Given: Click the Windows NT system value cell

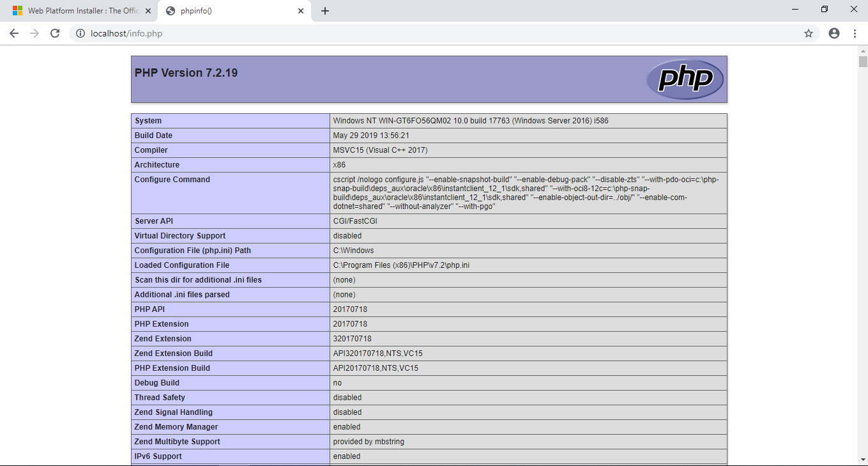Looking at the screenshot, I should pos(528,121).
